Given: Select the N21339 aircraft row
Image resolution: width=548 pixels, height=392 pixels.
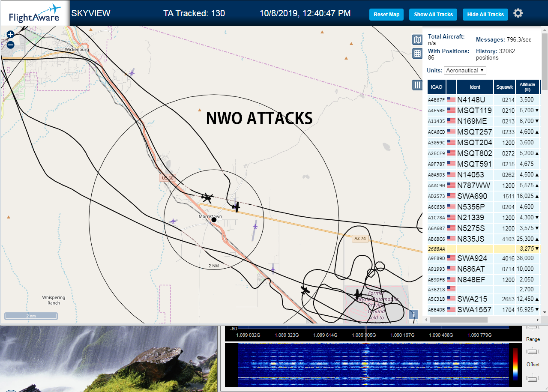Looking at the screenshot, I should click(x=484, y=217).
